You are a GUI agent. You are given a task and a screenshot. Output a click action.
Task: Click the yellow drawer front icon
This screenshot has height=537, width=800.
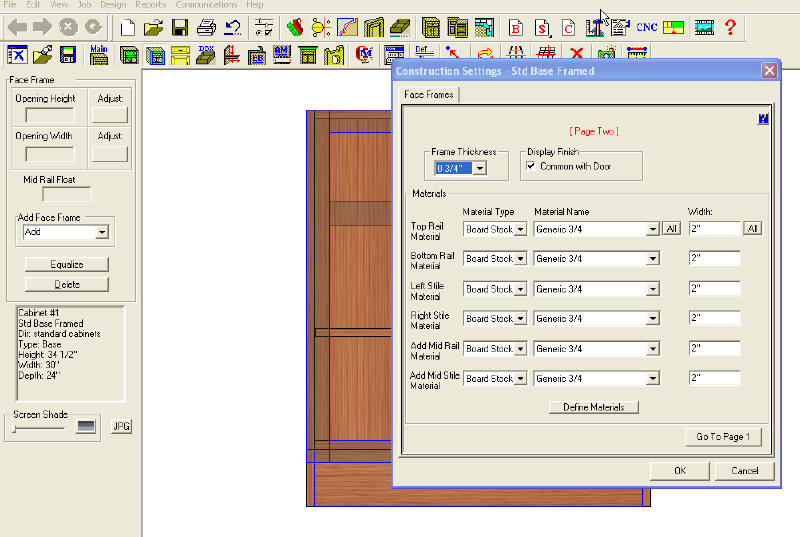(x=180, y=55)
